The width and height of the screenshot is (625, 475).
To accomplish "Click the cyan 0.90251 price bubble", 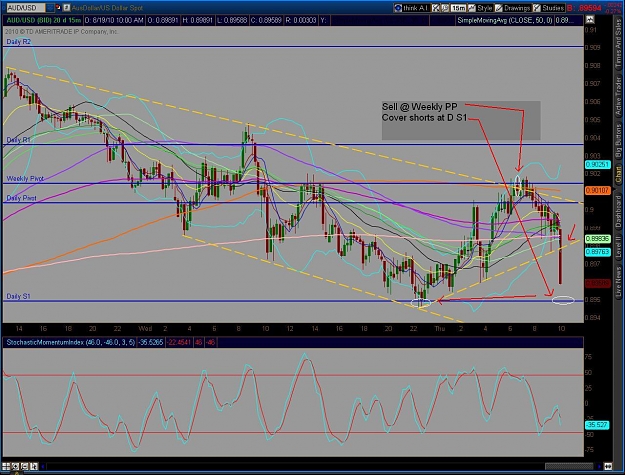I will (597, 165).
